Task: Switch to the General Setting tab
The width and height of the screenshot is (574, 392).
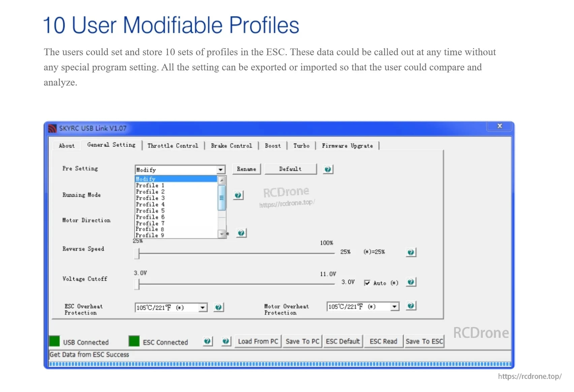Action: (x=111, y=145)
